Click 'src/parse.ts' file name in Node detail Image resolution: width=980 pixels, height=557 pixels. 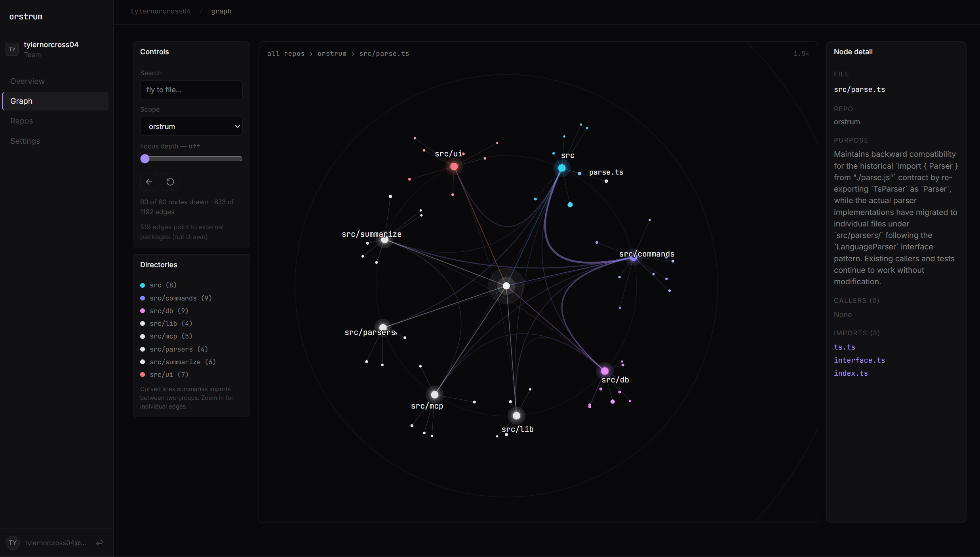click(859, 89)
